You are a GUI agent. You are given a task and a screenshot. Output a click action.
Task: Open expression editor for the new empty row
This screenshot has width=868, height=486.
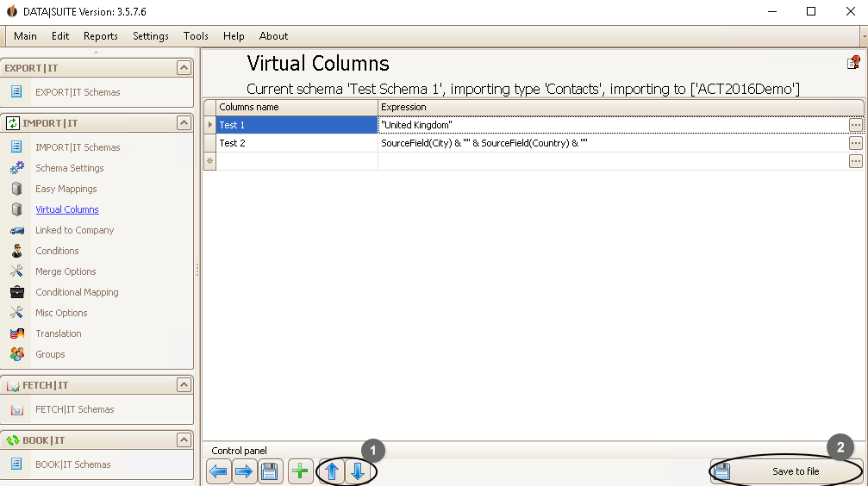[855, 161]
